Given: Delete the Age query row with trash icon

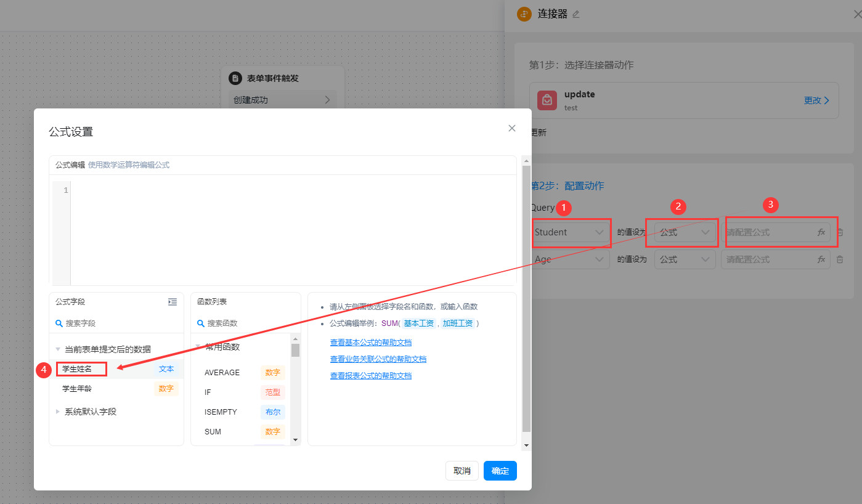Looking at the screenshot, I should 840,259.
